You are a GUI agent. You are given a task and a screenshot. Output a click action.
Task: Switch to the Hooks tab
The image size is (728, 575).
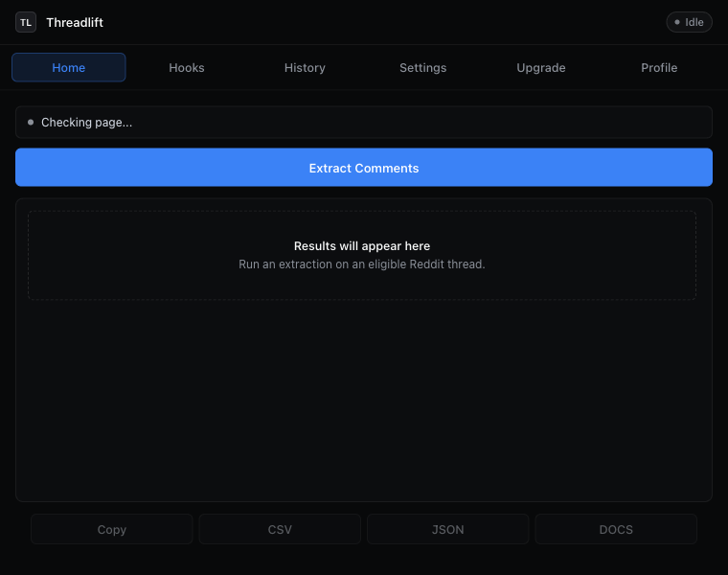click(x=187, y=67)
